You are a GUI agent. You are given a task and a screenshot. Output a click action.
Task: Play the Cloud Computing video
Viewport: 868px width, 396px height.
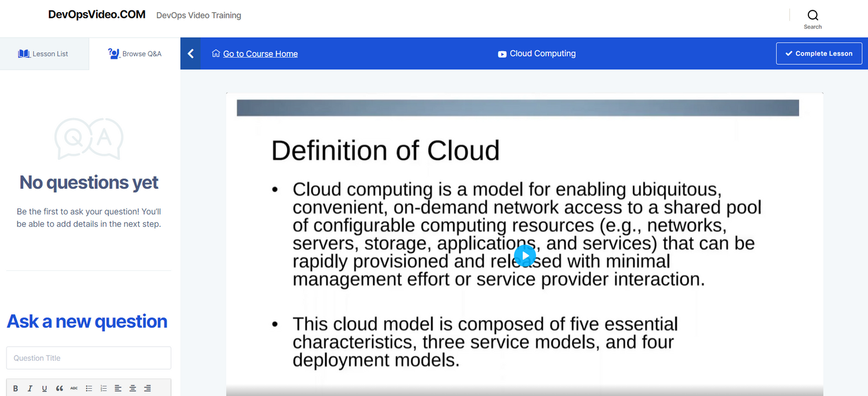coord(525,255)
